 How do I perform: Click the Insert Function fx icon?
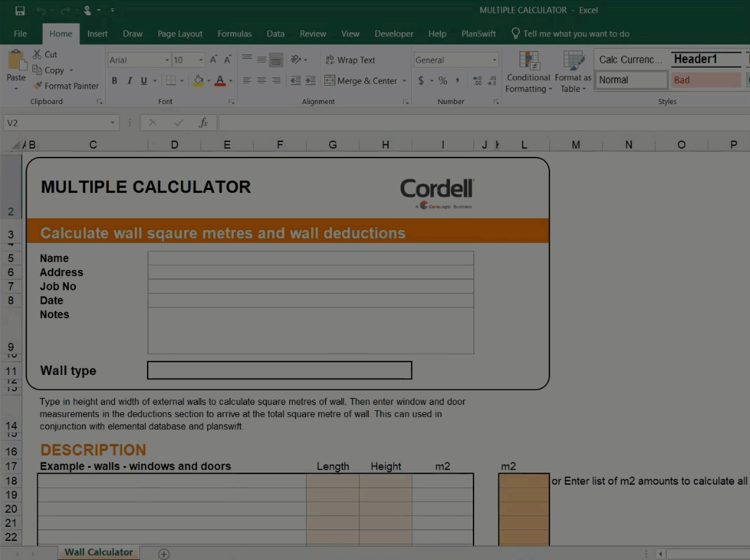203,123
